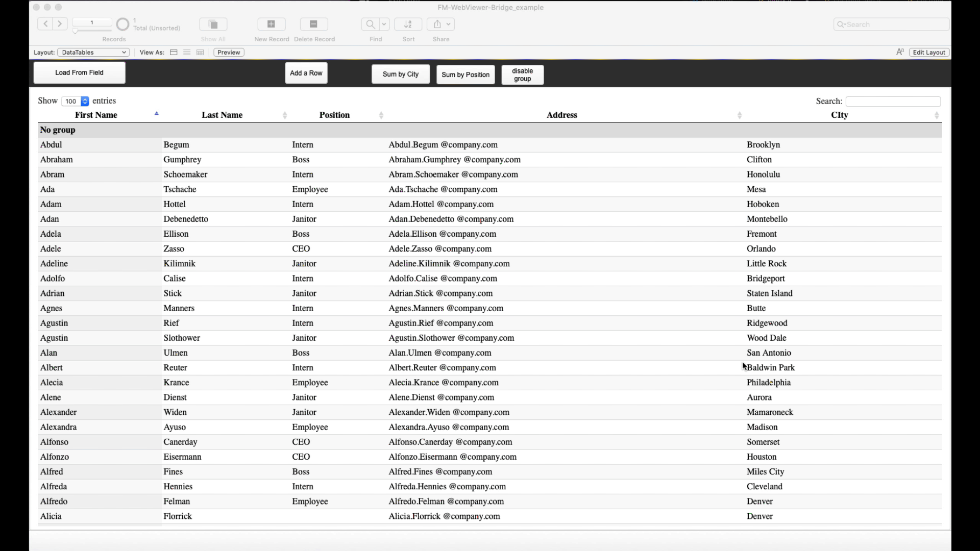The image size is (980, 551).
Task: Click Add a Row button
Action: click(306, 73)
